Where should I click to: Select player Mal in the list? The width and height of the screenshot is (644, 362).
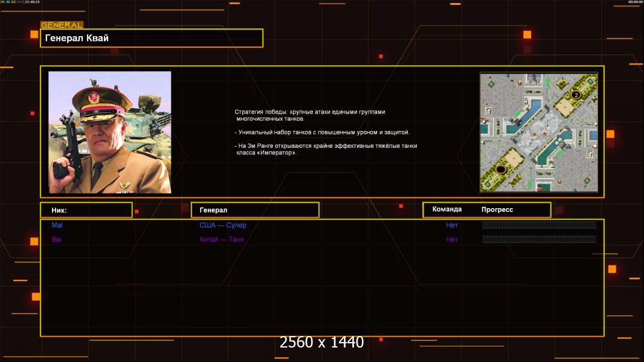[x=57, y=225]
